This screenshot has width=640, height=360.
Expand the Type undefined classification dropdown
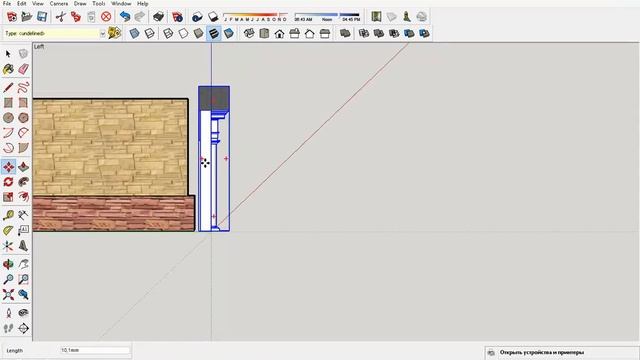102,33
